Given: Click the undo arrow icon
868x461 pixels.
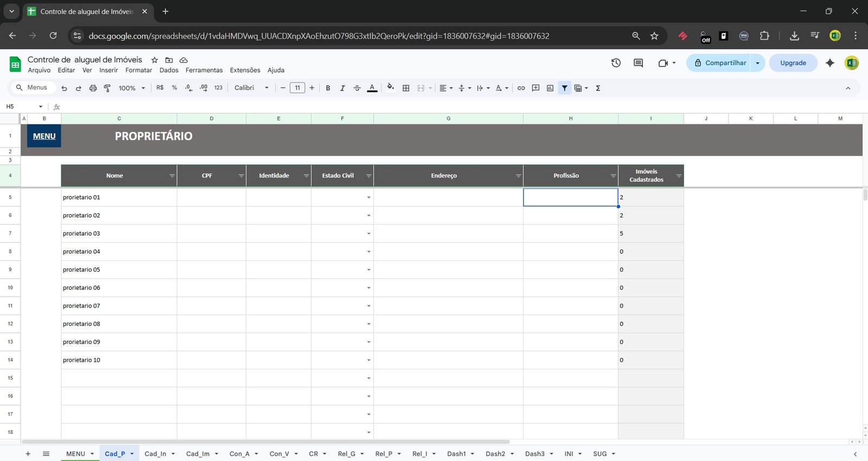Looking at the screenshot, I should [64, 88].
